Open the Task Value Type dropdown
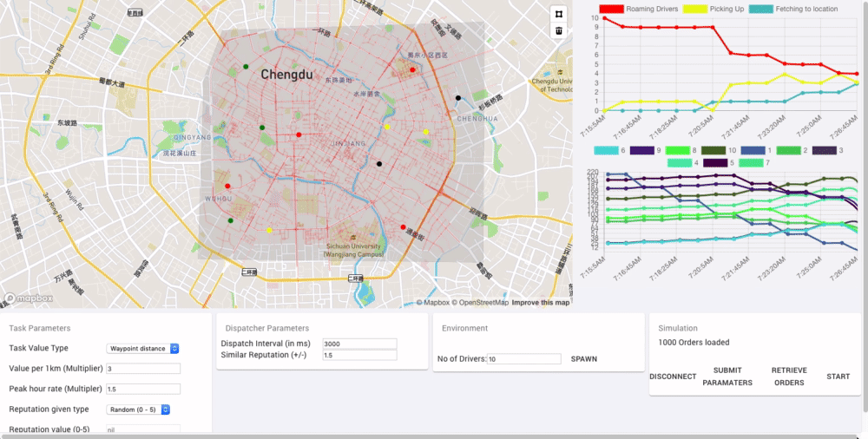 click(x=143, y=348)
